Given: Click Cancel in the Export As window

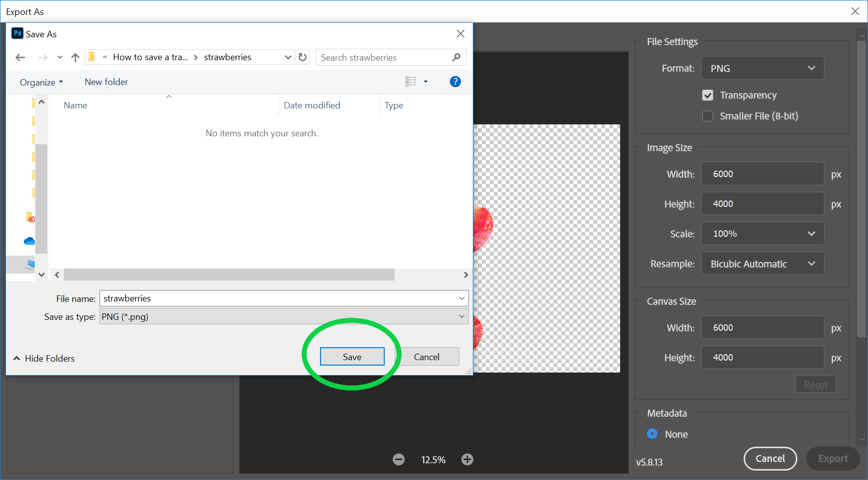Looking at the screenshot, I should pyautogui.click(x=770, y=459).
